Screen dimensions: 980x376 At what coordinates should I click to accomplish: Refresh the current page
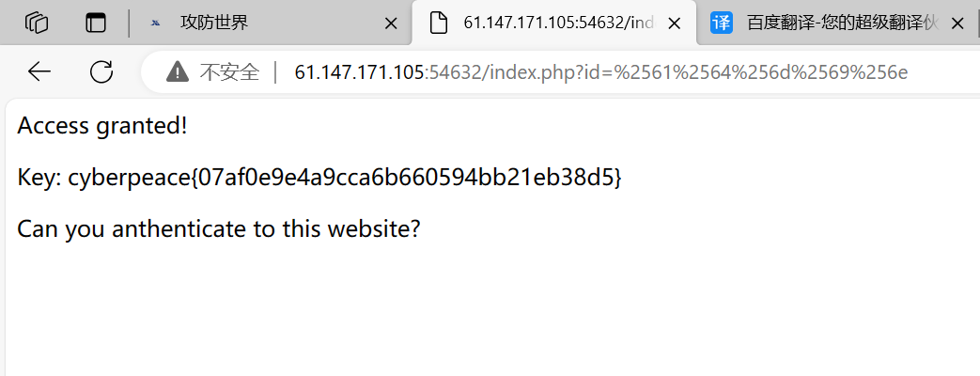(101, 72)
